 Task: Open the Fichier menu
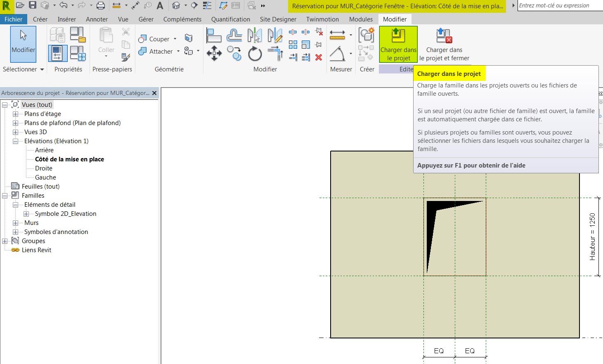coord(14,19)
